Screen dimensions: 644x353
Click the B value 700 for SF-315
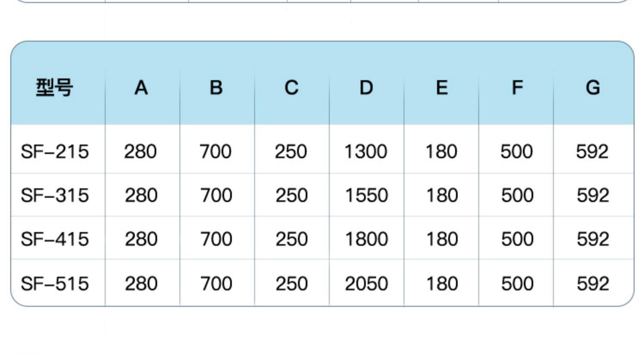pyautogui.click(x=216, y=196)
